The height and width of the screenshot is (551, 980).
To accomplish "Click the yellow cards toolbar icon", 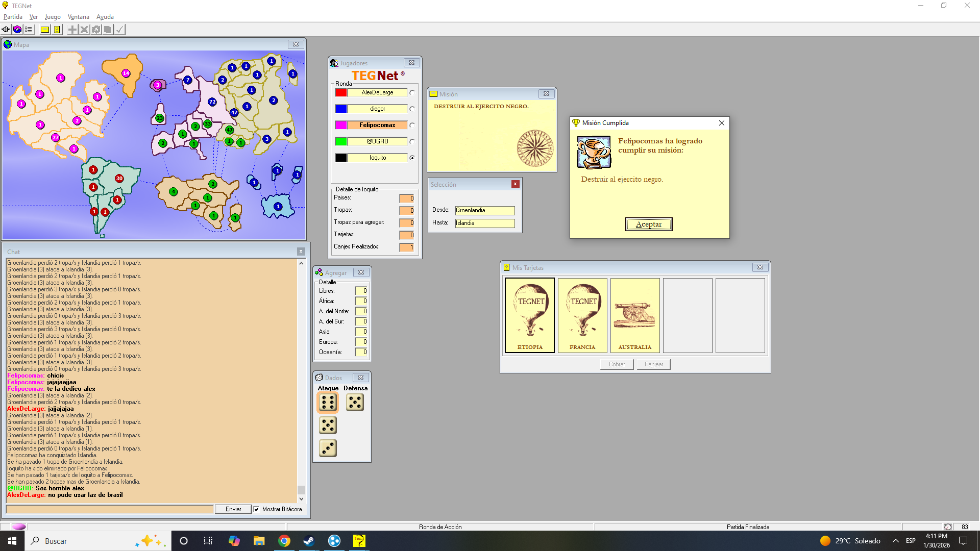I will (57, 30).
